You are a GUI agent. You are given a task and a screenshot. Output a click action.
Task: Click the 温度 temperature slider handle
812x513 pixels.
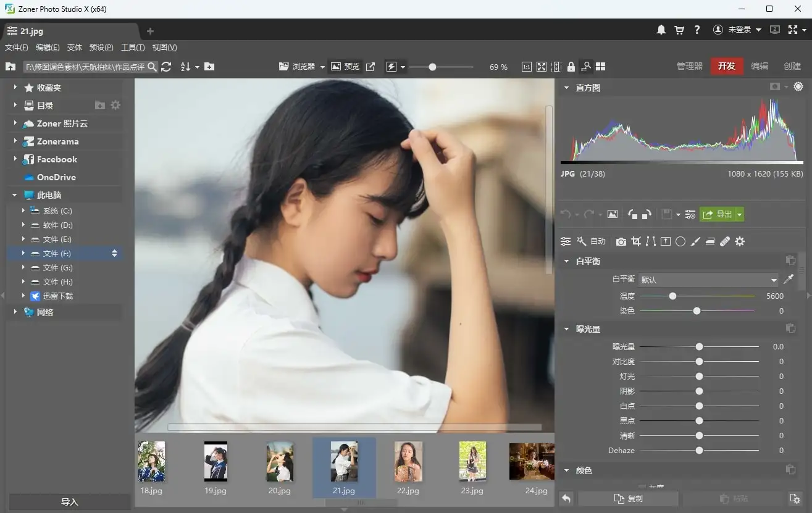tap(672, 296)
